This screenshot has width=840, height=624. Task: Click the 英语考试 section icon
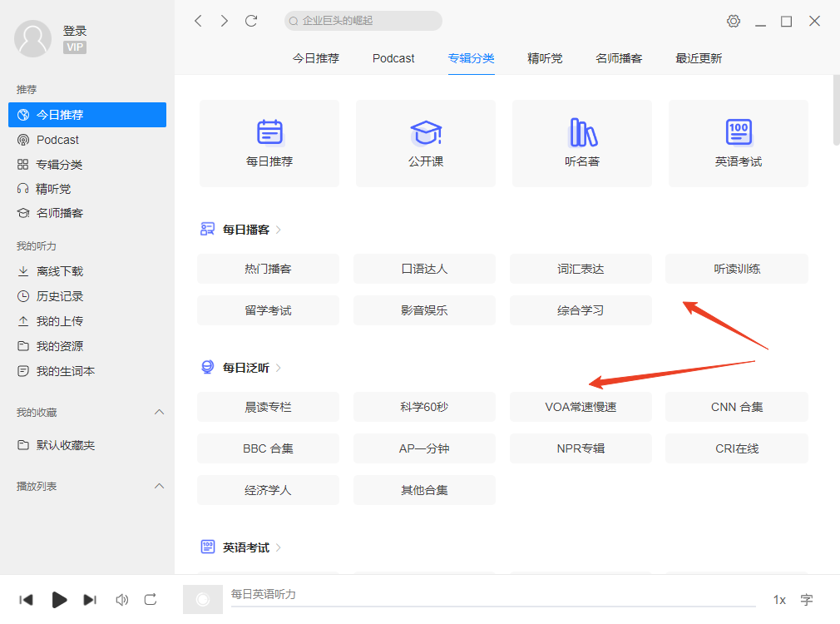click(x=207, y=547)
